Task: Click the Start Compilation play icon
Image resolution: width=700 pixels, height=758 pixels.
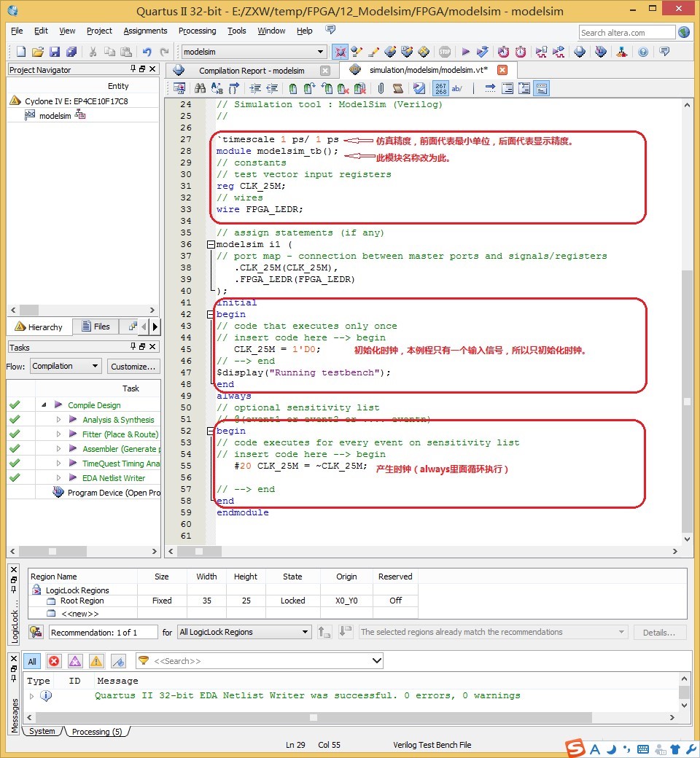Action: pos(465,52)
